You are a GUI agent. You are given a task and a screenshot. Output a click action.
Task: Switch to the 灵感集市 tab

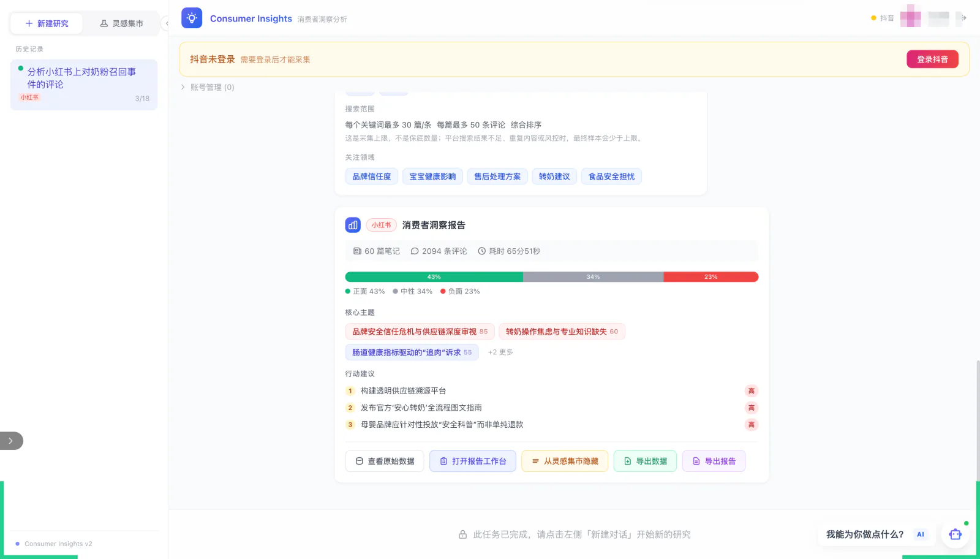(x=121, y=23)
